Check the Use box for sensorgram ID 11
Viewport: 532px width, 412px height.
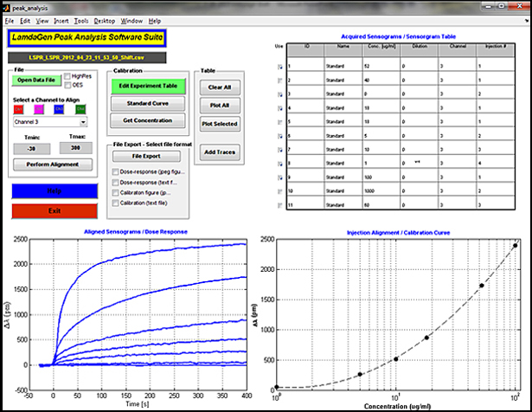click(x=280, y=205)
